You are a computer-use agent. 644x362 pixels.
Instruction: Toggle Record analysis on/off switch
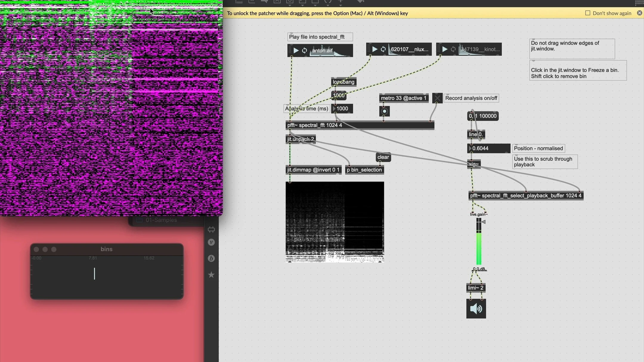[x=437, y=98]
